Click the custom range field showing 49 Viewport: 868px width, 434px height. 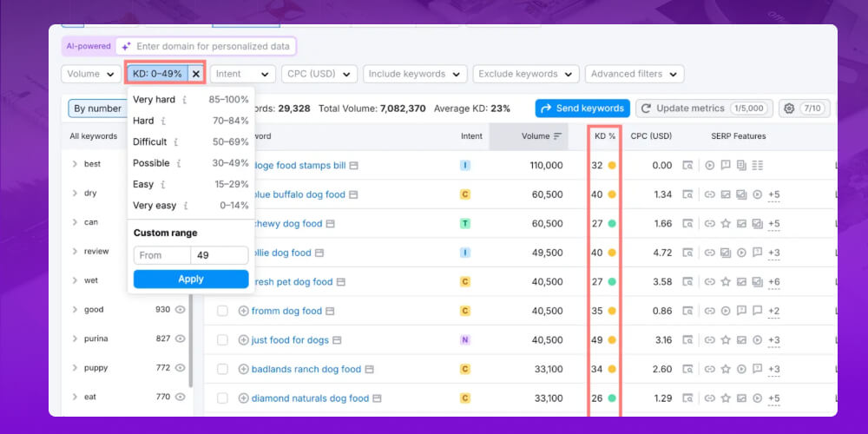pos(220,255)
